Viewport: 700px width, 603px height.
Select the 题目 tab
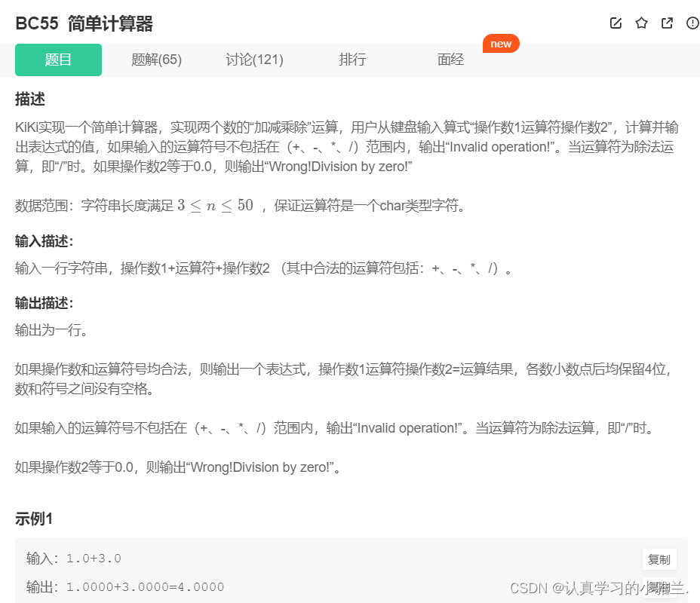pos(59,60)
